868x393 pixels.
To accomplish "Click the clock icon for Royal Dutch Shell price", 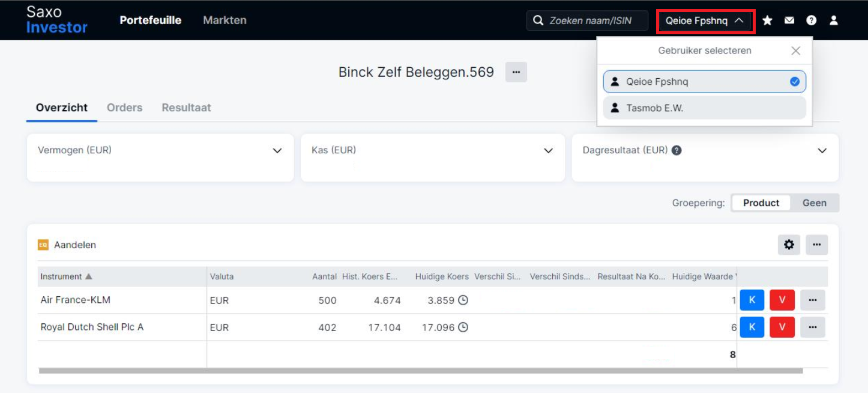I will 463,327.
